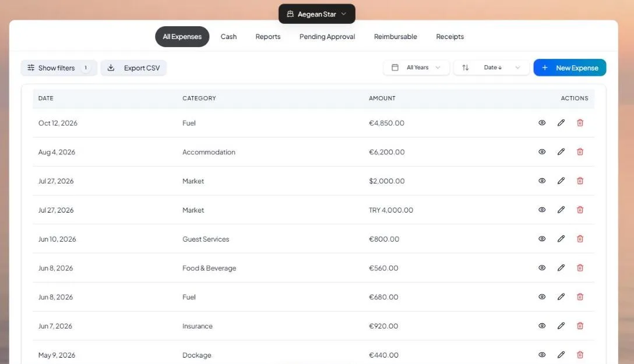Open the Receipts tab
Screen dimensions: 634x364
(450, 36)
